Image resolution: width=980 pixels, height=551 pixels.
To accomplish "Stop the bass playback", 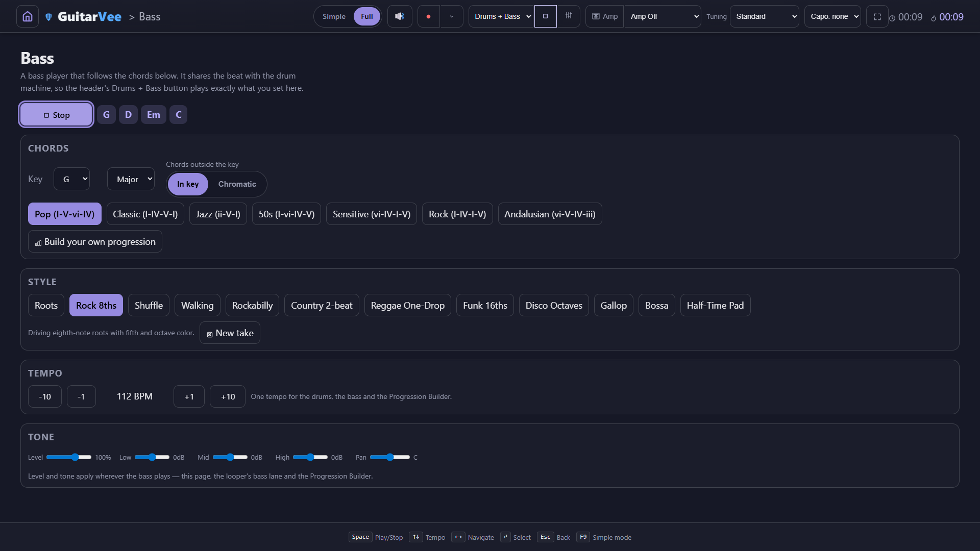I will tap(56, 115).
